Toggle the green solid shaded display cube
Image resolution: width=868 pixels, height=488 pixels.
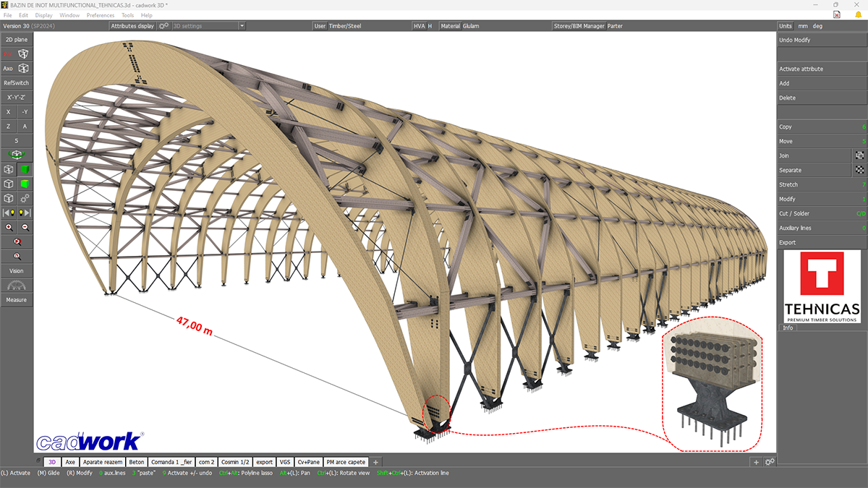[25, 169]
